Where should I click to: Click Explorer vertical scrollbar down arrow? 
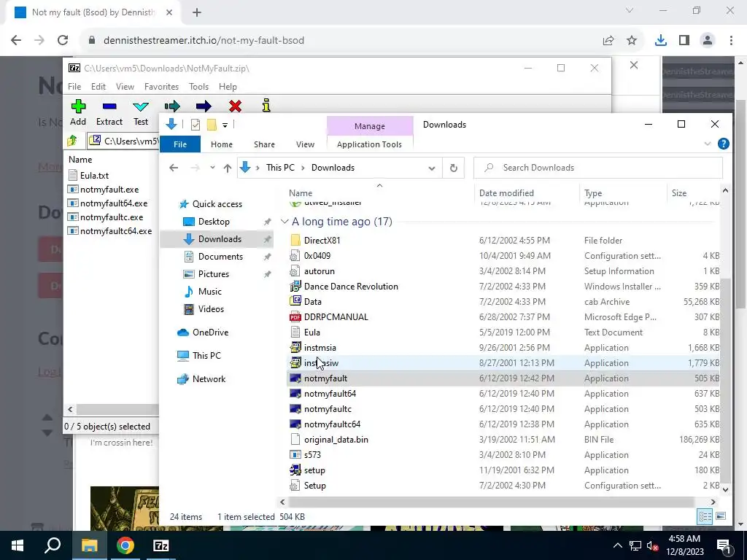coord(726,489)
